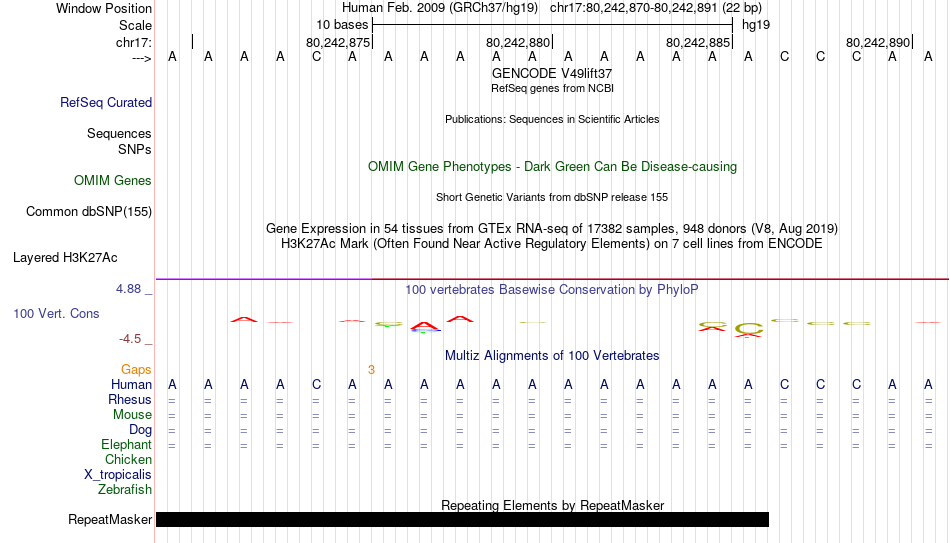Click the 80,242,885 position marker

coord(697,42)
